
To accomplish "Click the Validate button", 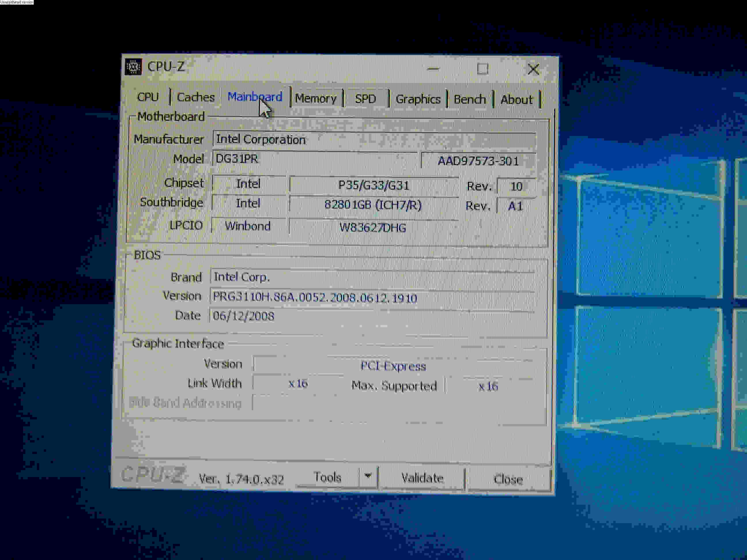I will click(x=422, y=478).
